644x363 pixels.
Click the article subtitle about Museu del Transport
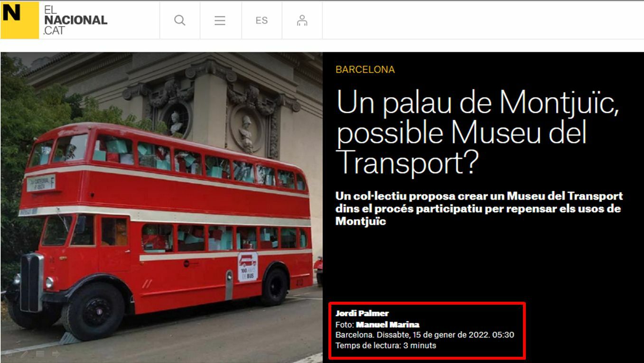478,208
